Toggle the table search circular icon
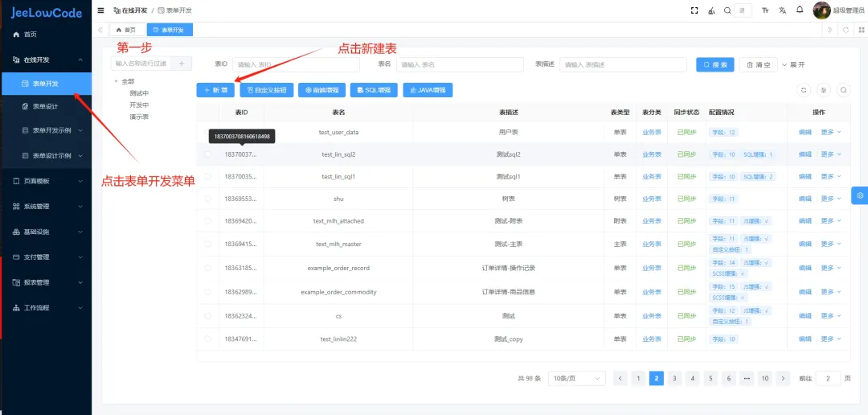Image resolution: width=868 pixels, height=415 pixels. click(x=843, y=90)
